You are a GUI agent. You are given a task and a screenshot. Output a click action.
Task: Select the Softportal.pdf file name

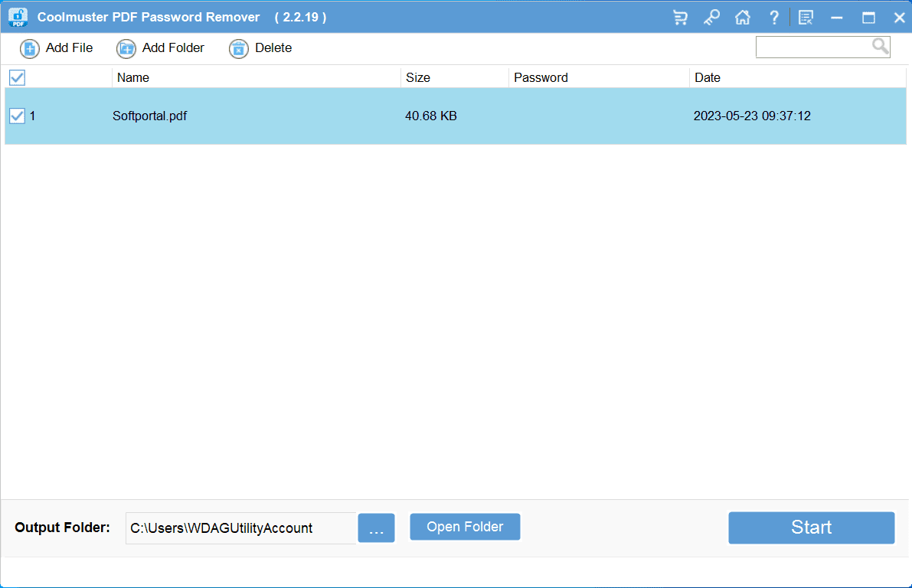149,116
